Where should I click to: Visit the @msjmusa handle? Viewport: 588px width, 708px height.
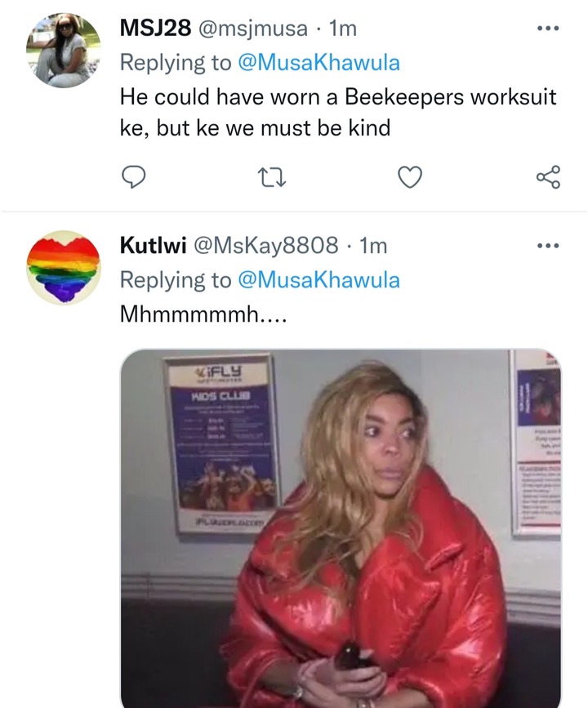pyautogui.click(x=253, y=29)
